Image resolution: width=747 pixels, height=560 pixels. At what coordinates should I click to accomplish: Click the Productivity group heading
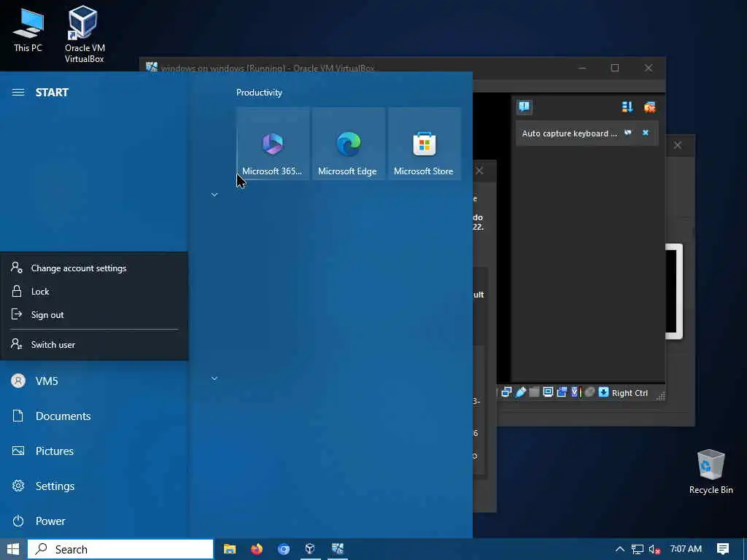coord(259,93)
